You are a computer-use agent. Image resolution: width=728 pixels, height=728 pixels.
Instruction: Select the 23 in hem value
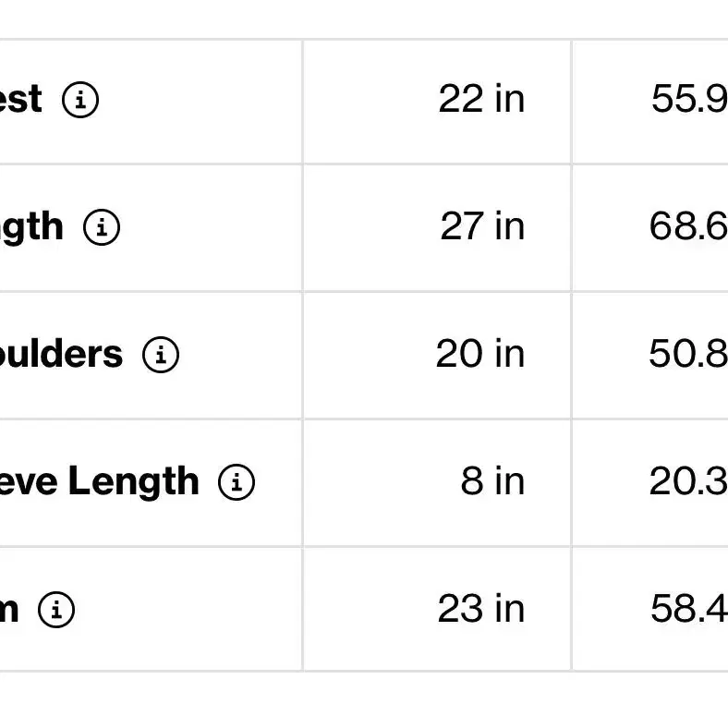[481, 609]
